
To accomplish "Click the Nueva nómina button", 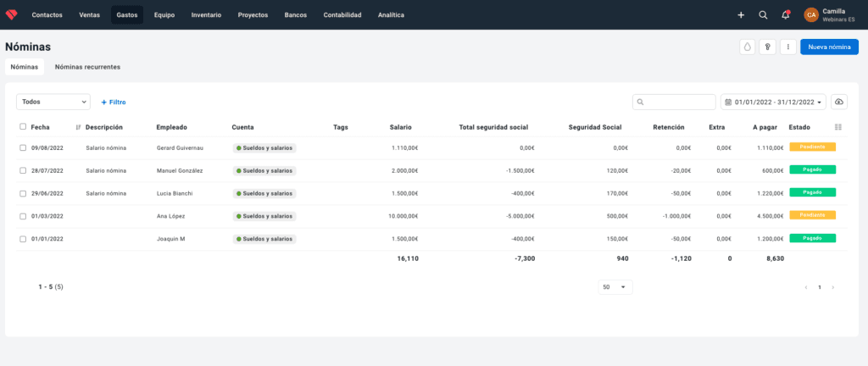I will coord(829,47).
